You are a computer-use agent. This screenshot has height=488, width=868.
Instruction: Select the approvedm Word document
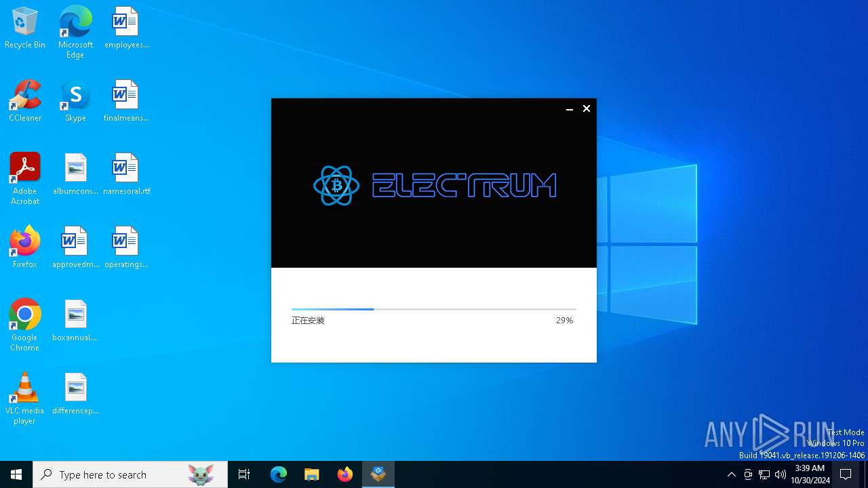click(75, 248)
